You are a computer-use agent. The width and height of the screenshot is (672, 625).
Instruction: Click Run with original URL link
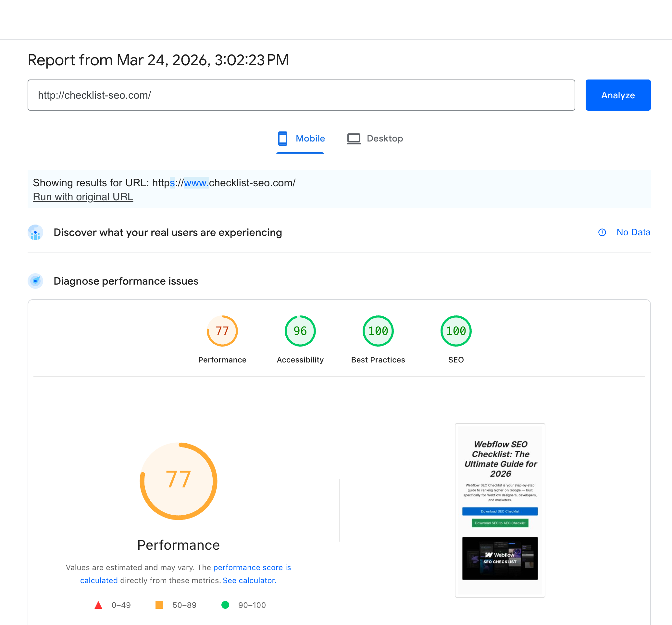[x=83, y=197]
